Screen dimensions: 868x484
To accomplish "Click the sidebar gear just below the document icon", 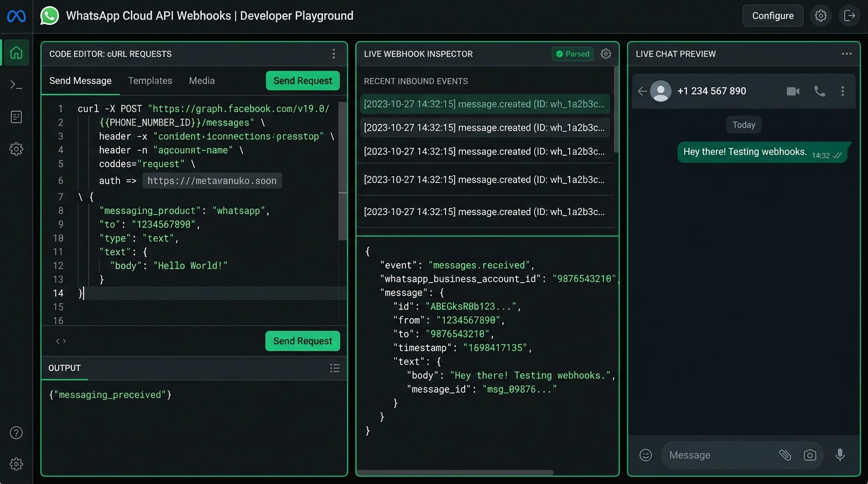I will tap(16, 149).
